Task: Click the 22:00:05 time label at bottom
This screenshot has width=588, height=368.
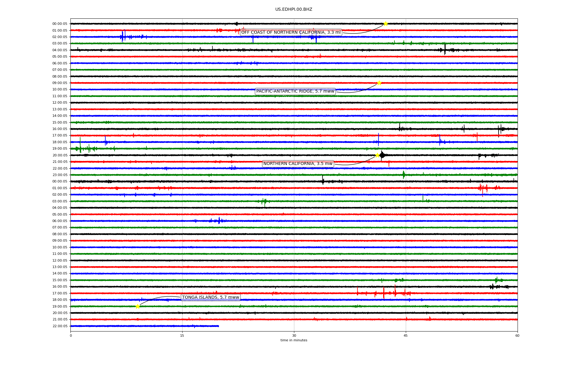Action: click(60, 326)
